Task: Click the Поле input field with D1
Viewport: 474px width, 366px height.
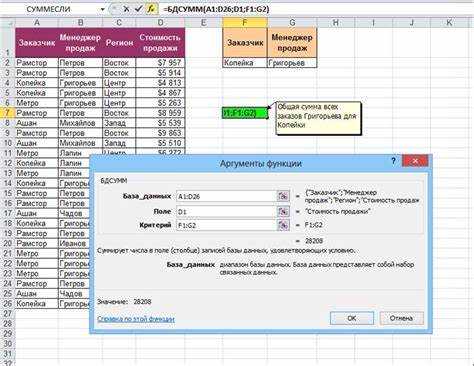Action: (x=226, y=211)
